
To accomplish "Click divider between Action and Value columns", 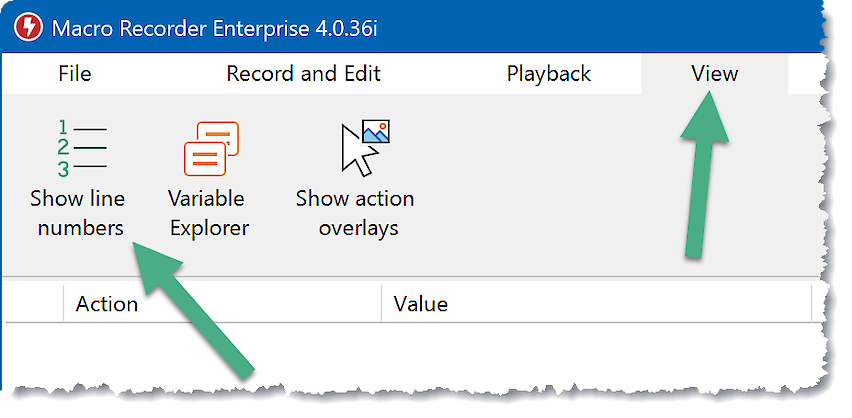I will 382,304.
